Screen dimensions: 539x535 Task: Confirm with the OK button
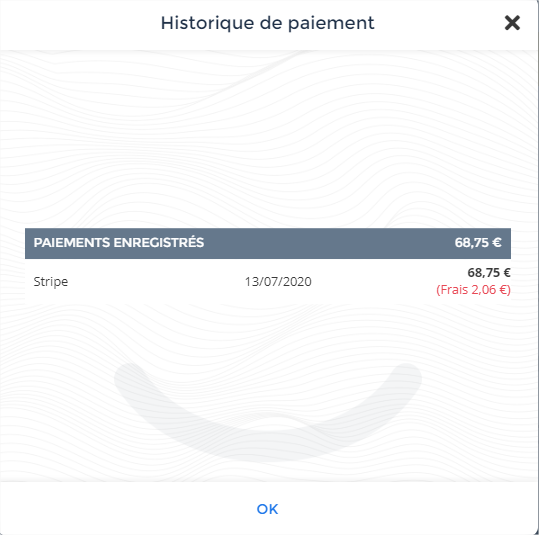[x=267, y=509]
